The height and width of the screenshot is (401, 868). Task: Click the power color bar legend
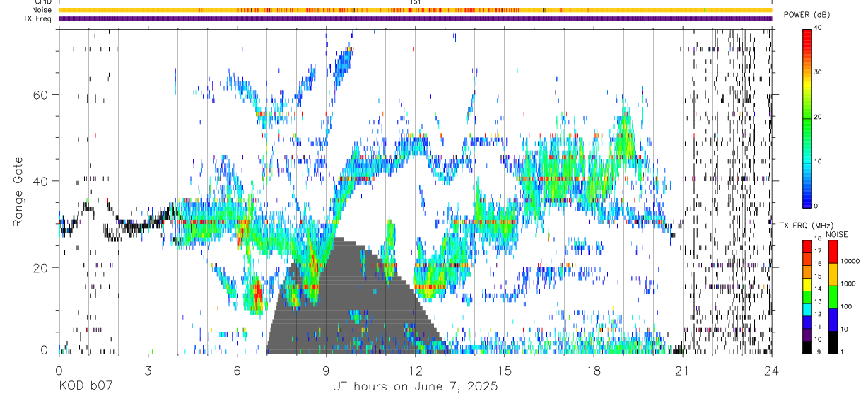pos(807,118)
